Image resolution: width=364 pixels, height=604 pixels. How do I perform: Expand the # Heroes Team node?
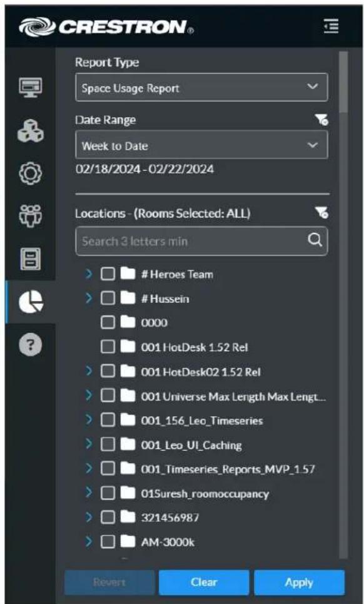click(x=89, y=274)
